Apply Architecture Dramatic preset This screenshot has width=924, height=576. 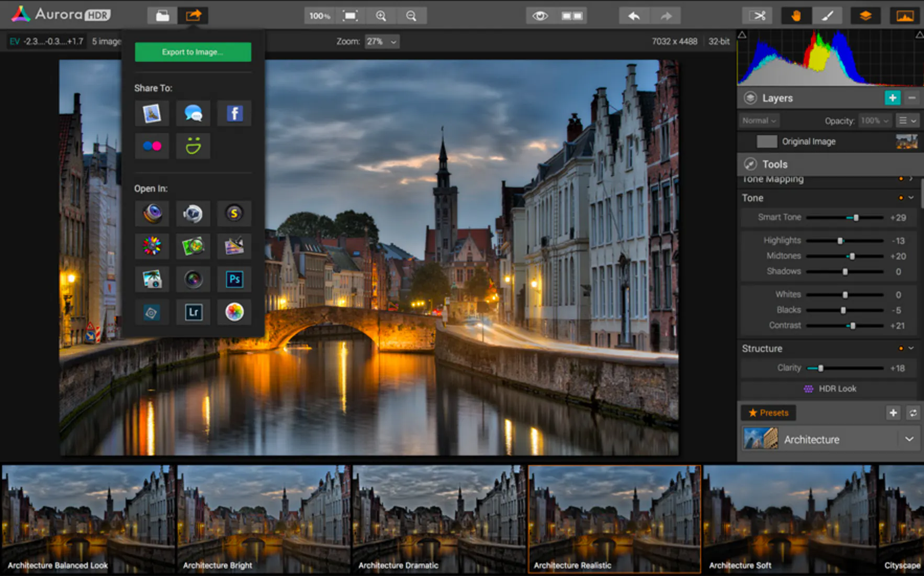pos(439,519)
